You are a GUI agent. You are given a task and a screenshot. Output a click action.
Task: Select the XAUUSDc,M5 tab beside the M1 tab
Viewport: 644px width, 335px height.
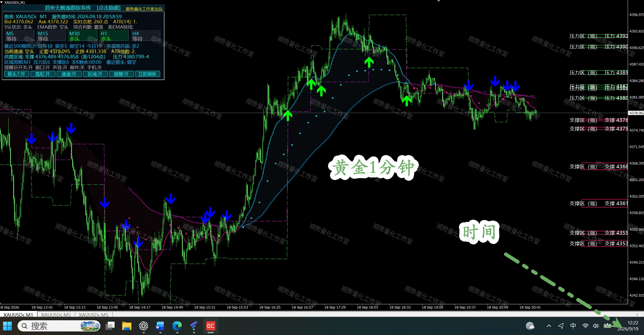56,315
